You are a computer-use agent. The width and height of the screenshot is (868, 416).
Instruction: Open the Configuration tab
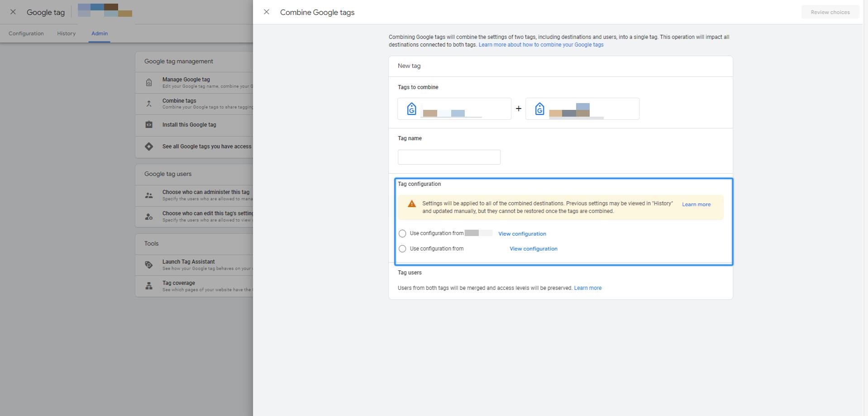26,33
